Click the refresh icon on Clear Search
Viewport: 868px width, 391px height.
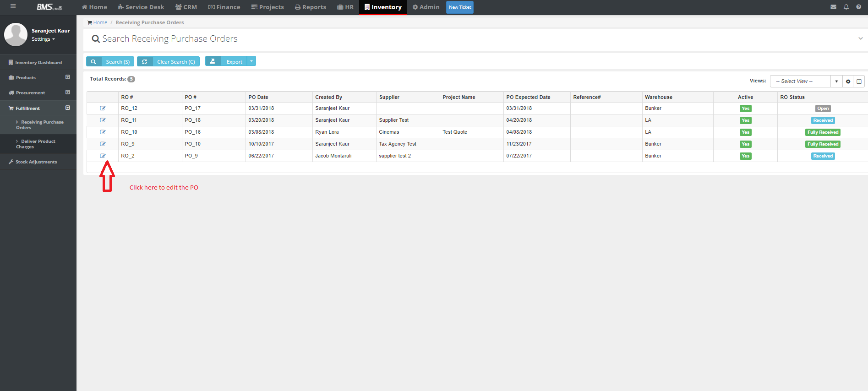tap(144, 61)
